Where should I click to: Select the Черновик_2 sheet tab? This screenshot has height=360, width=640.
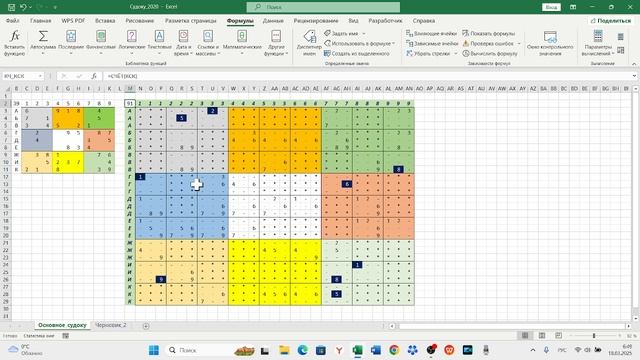pyautogui.click(x=111, y=325)
